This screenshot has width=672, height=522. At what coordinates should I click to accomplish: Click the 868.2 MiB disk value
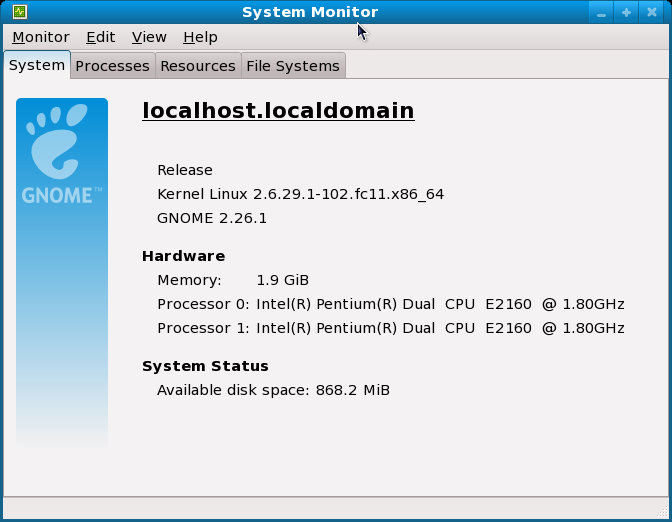(x=353, y=390)
